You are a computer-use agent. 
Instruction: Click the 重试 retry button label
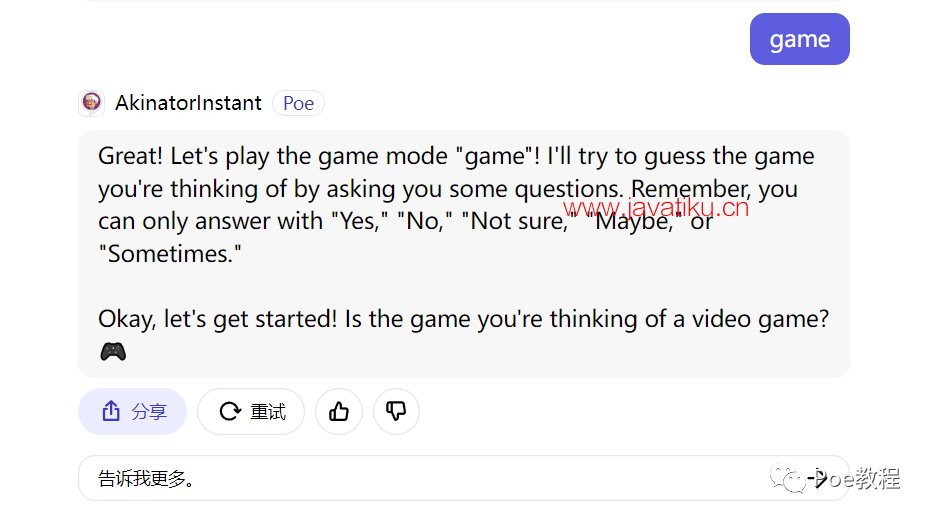(x=268, y=411)
